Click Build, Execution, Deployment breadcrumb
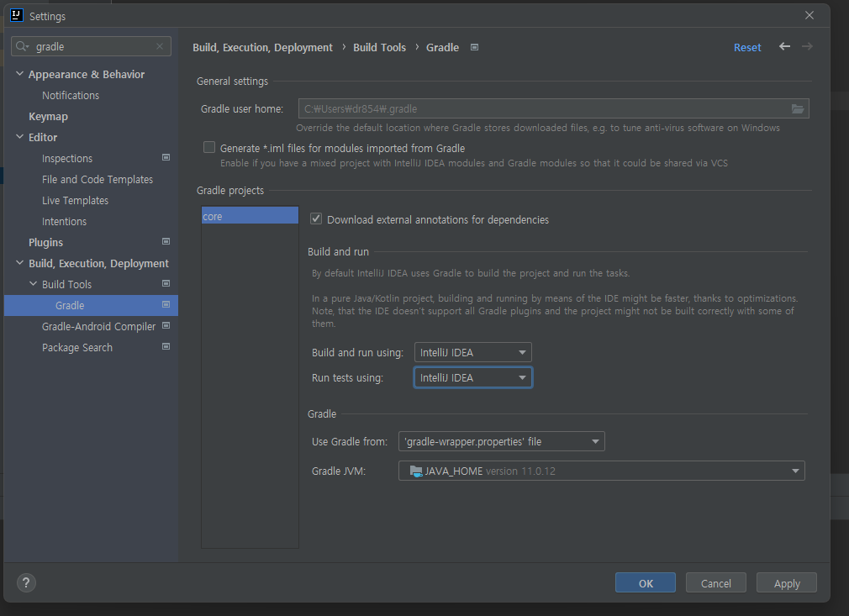The height and width of the screenshot is (616, 849). point(262,48)
